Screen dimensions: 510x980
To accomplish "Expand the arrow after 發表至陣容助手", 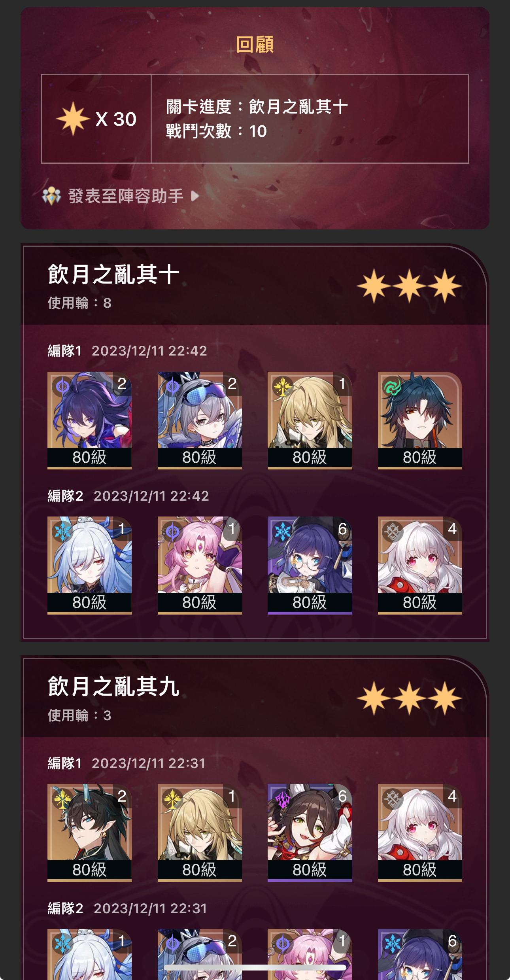I will click(x=195, y=196).
